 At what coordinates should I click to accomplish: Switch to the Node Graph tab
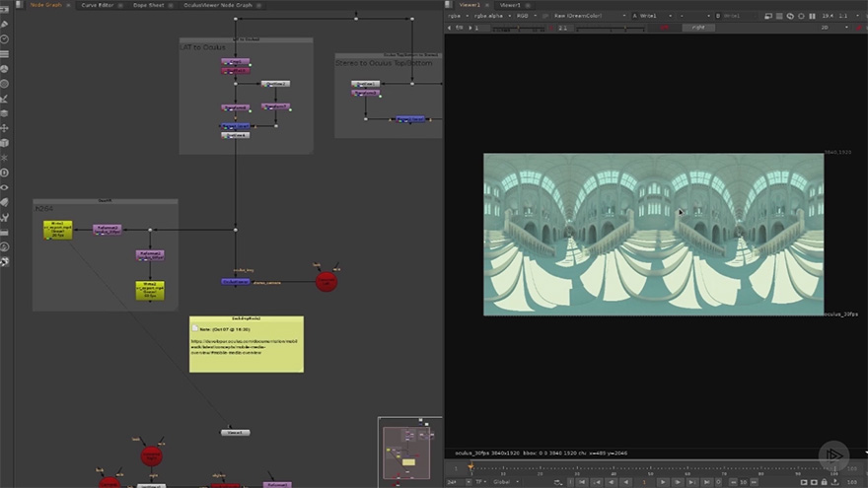[x=46, y=5]
